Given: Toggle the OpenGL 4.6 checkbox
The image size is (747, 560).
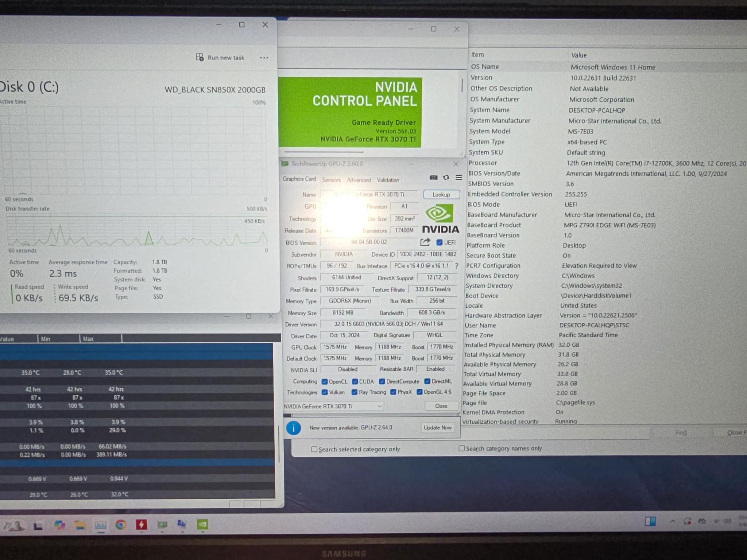Looking at the screenshot, I should tap(419, 392).
